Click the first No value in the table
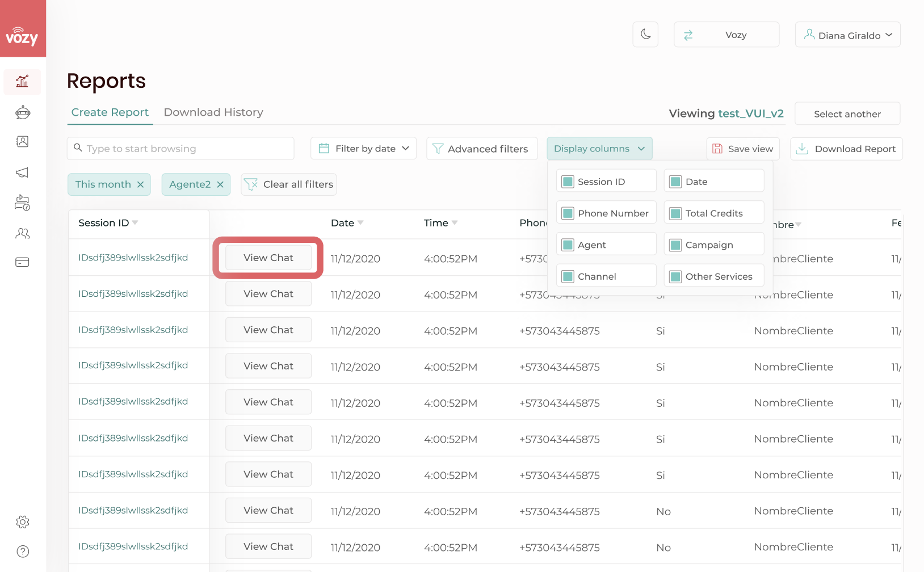924x572 pixels. (663, 512)
